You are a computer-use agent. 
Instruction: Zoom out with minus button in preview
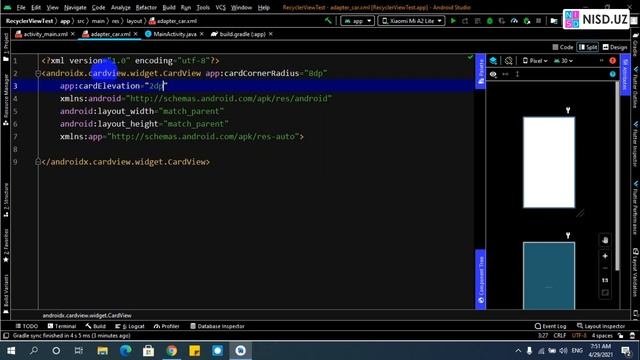(605, 268)
